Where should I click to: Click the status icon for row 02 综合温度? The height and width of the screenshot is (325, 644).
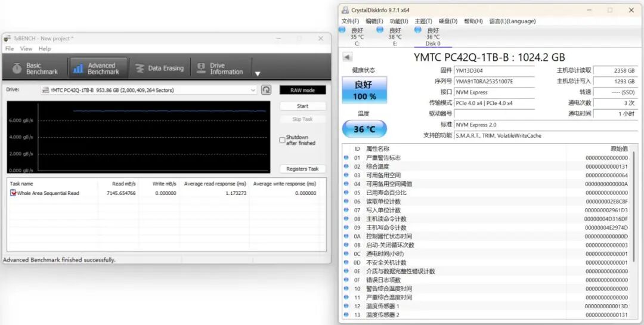tap(346, 166)
